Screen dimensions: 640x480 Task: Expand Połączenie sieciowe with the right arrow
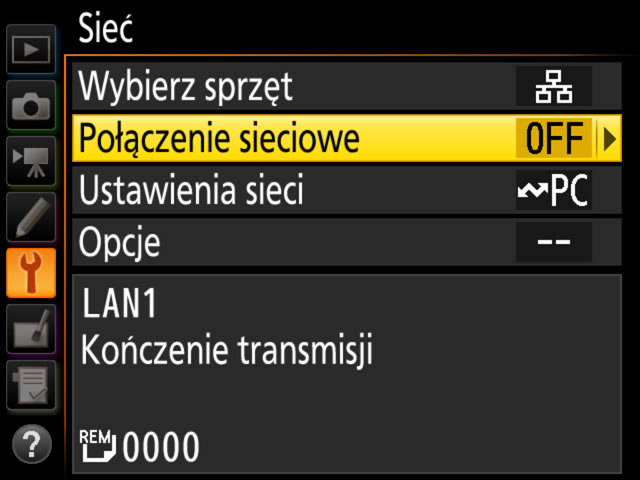(x=609, y=139)
